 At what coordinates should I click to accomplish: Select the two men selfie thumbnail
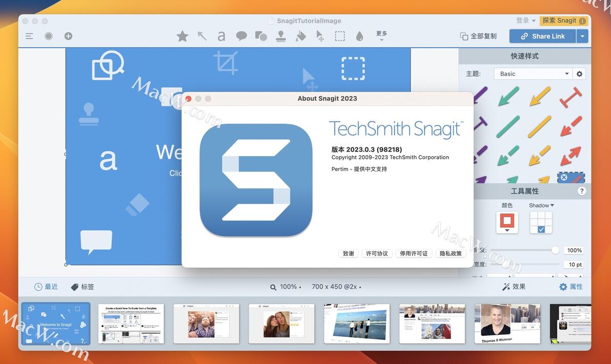coord(206,324)
